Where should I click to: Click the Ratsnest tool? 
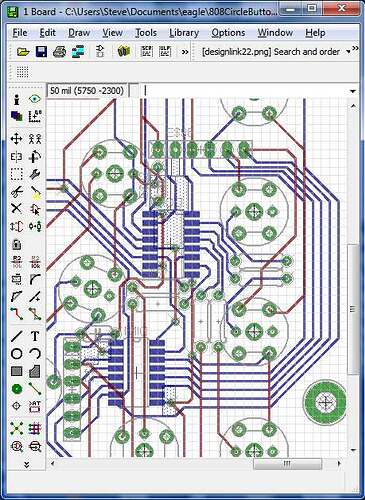pyautogui.click(x=16, y=428)
